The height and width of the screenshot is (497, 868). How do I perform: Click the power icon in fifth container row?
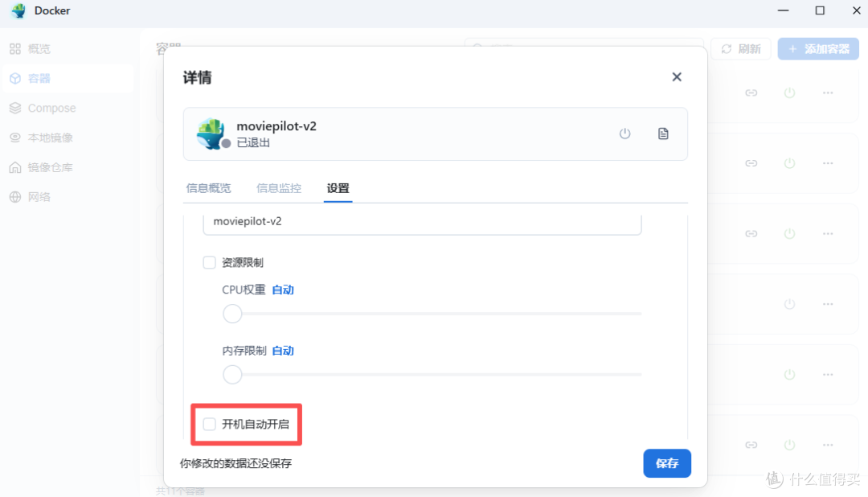coord(789,375)
